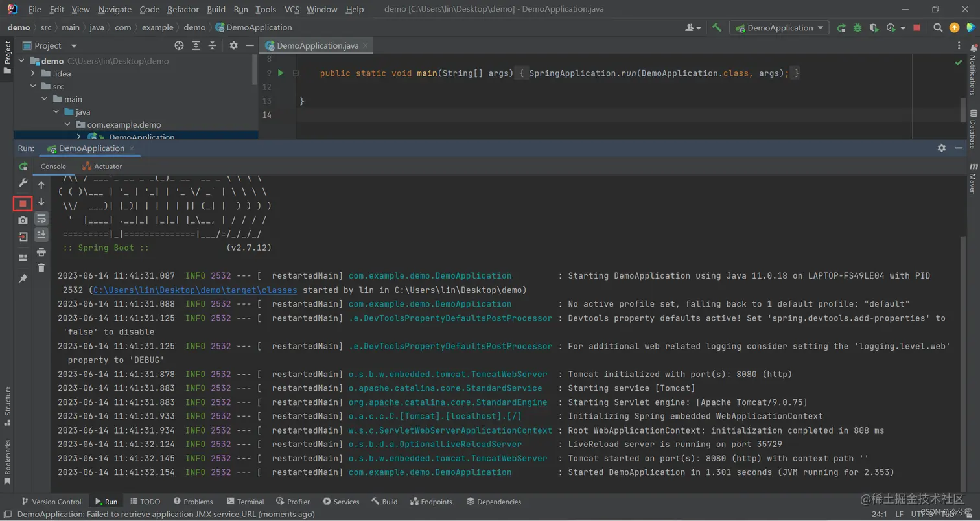Toggle soft-wrap in console
Screen dimensions: 980x521
pyautogui.click(x=41, y=218)
